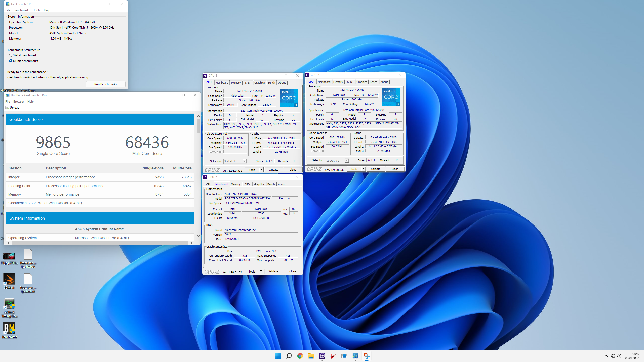The height and width of the screenshot is (362, 644).
Task: Open Socket #1 dropdown in 6600.00 MHz CPU-Z
Action: pos(244,161)
